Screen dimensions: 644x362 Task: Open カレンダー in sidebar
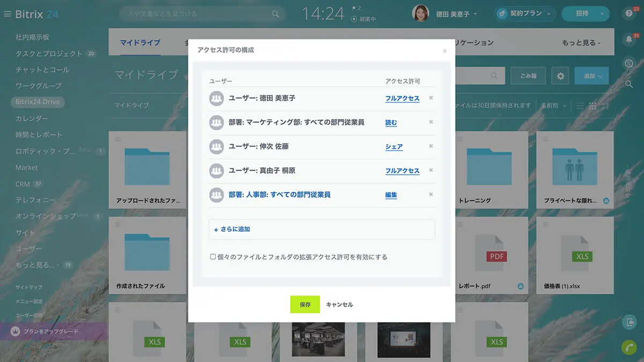click(x=32, y=118)
